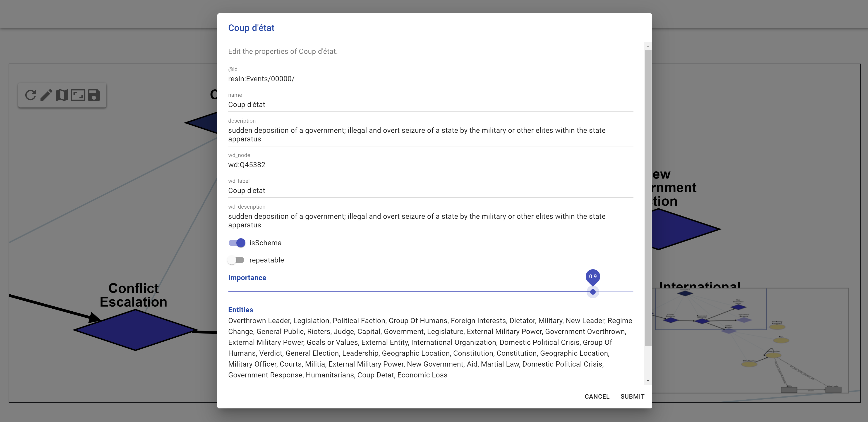Toggle the isSchema switch off

coord(237,243)
